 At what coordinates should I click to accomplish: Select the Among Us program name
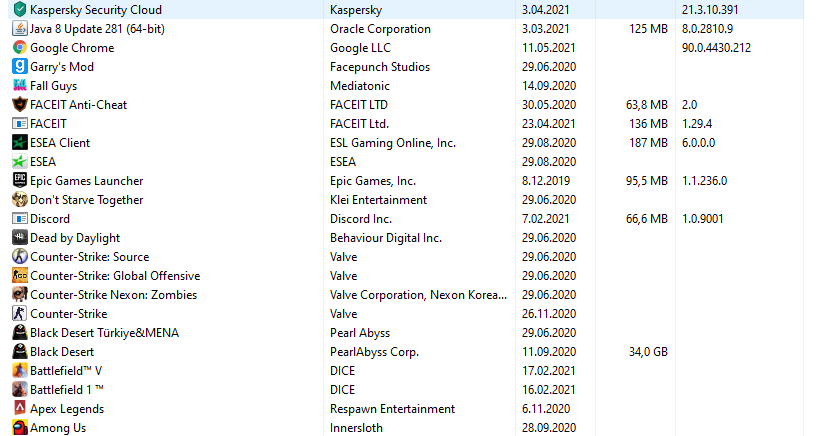point(58,428)
